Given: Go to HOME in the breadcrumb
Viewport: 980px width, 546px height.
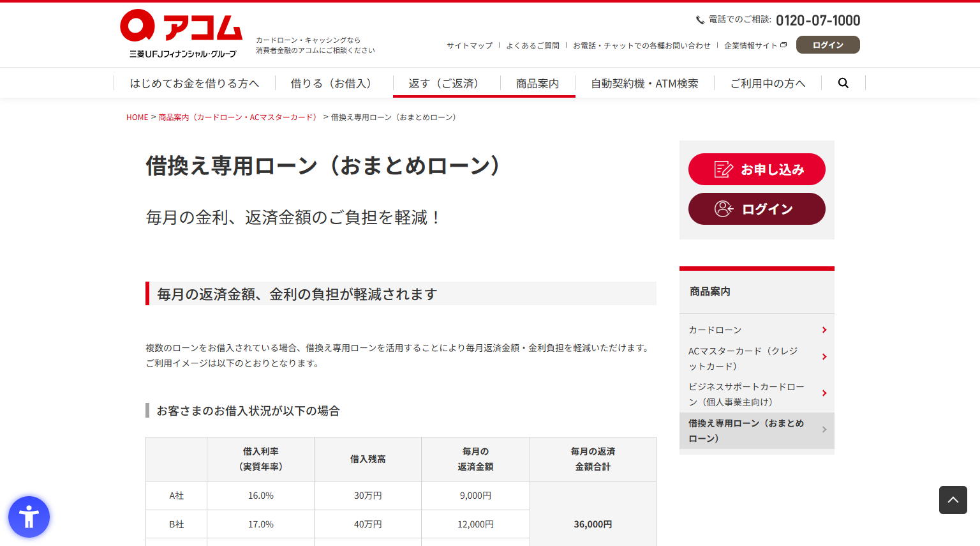Looking at the screenshot, I should (137, 118).
